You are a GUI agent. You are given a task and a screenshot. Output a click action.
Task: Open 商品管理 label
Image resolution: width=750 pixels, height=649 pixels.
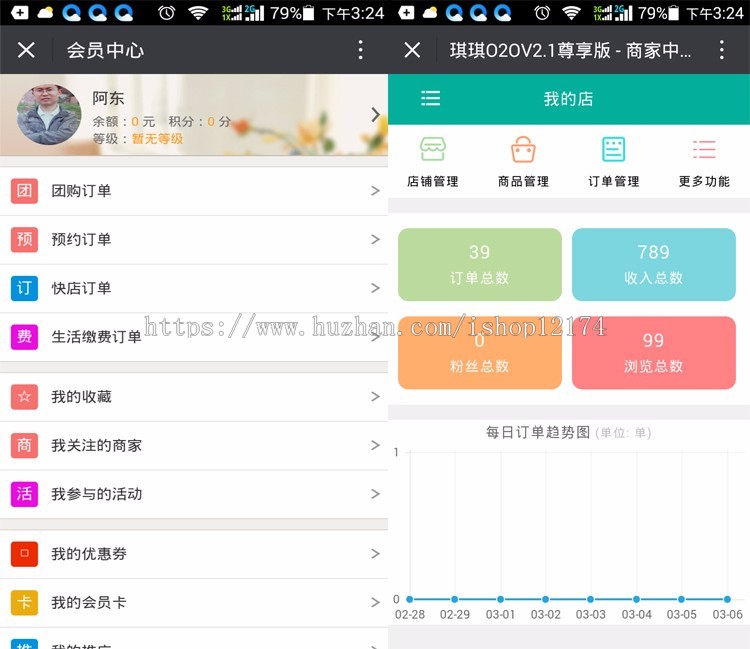click(523, 181)
